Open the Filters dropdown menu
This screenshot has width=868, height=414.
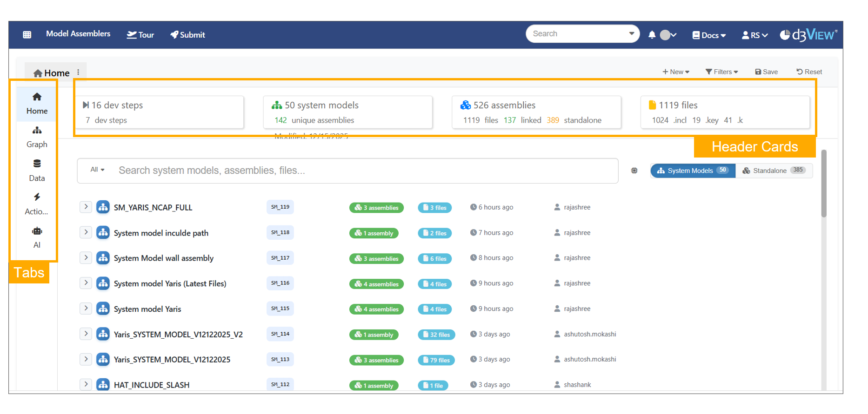[721, 72]
